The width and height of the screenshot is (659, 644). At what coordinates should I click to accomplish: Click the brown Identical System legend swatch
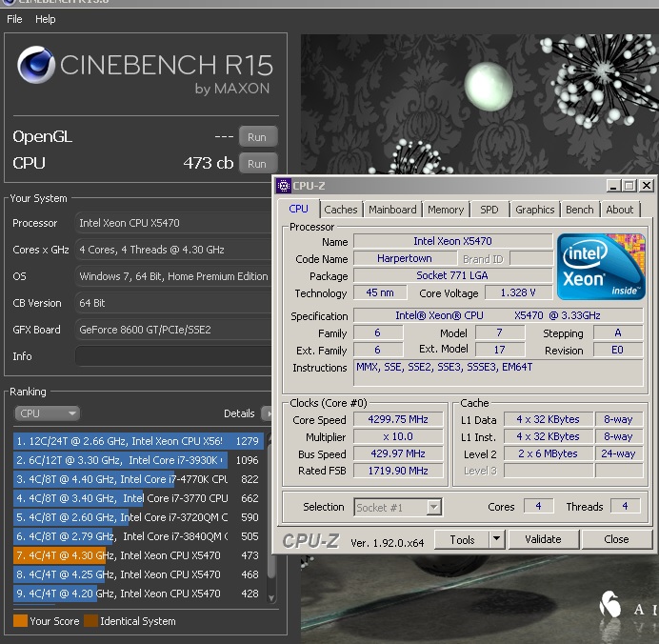tap(90, 621)
